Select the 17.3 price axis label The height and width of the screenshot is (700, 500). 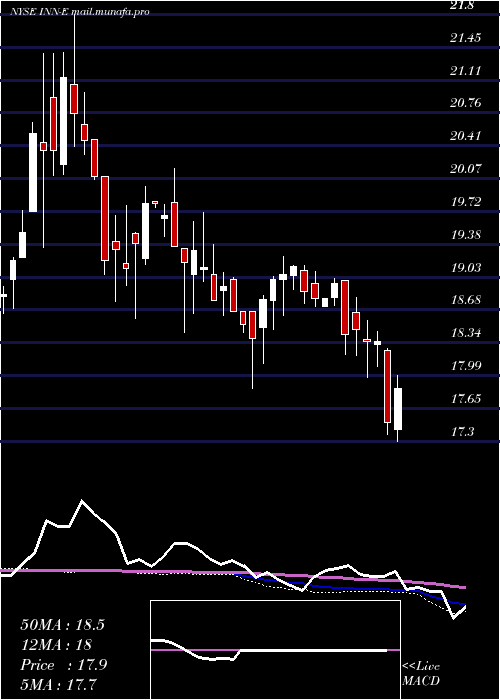(x=462, y=431)
